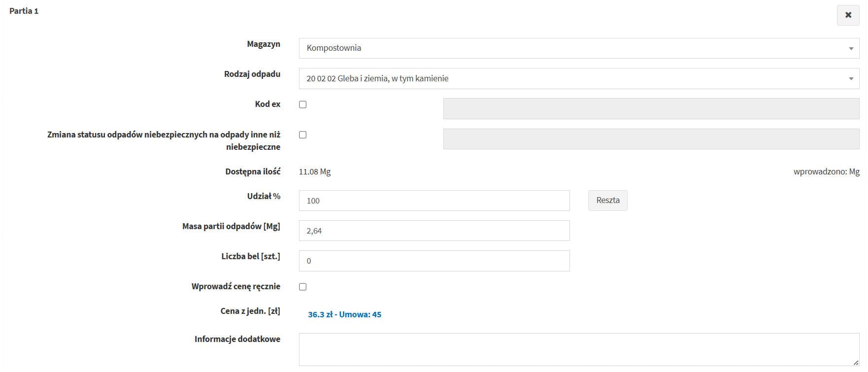Click the disabled field beside Kod ex

[x=651, y=109]
